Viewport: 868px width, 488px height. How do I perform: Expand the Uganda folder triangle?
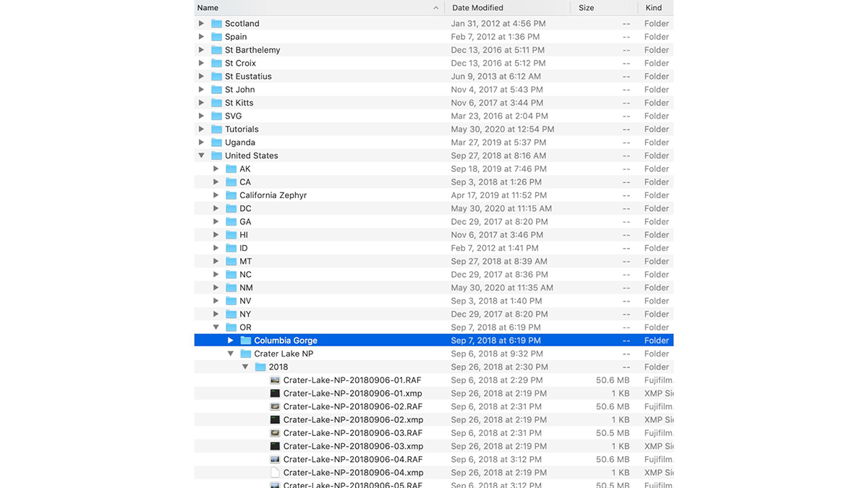(x=201, y=142)
